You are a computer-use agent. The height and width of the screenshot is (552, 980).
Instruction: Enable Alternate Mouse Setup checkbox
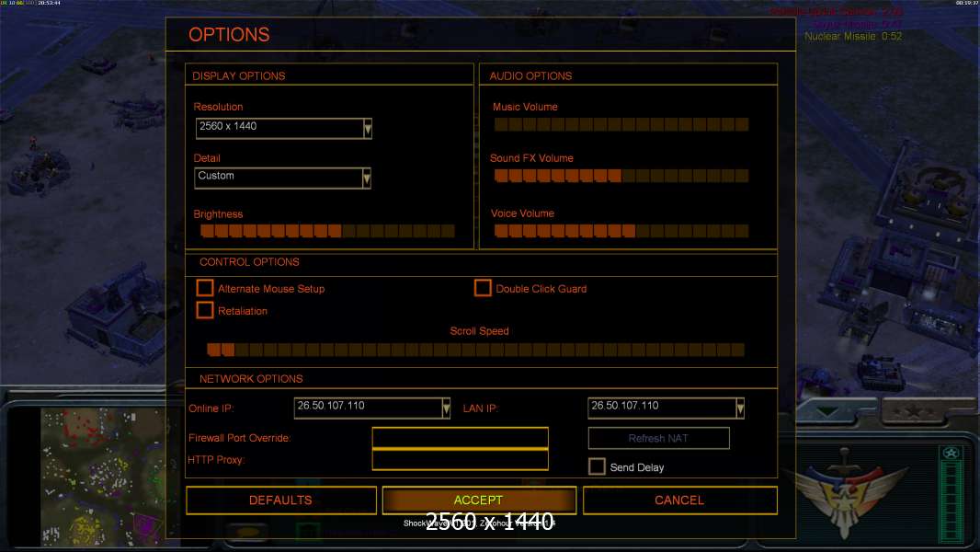coord(205,288)
